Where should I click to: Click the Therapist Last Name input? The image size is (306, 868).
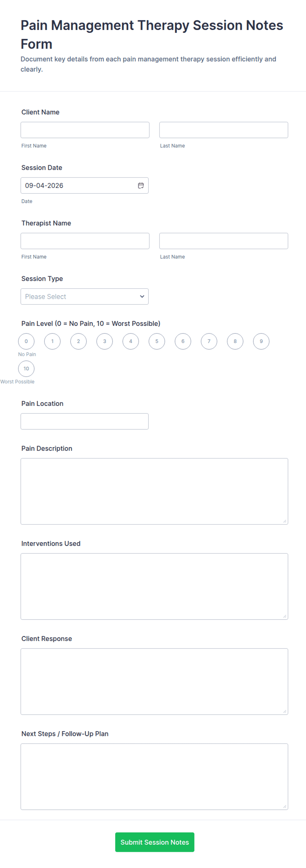click(x=224, y=241)
